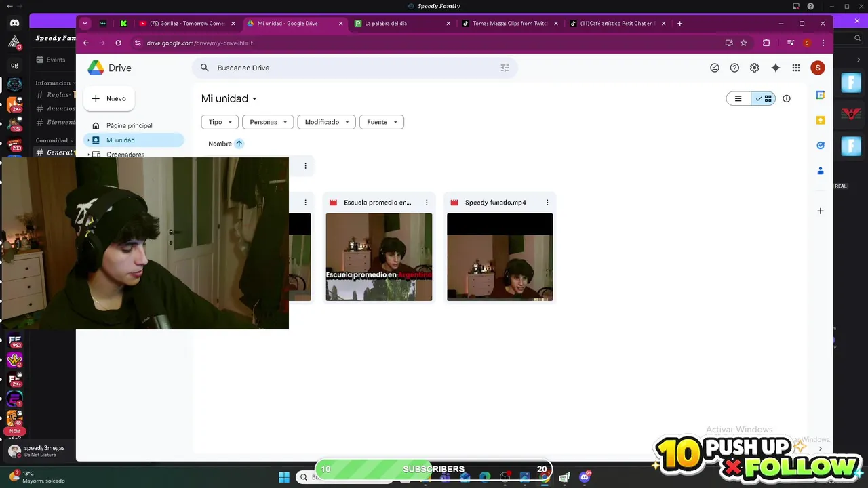The image size is (868, 488).
Task: Open Chrome three-dot menu
Action: pos(823,43)
